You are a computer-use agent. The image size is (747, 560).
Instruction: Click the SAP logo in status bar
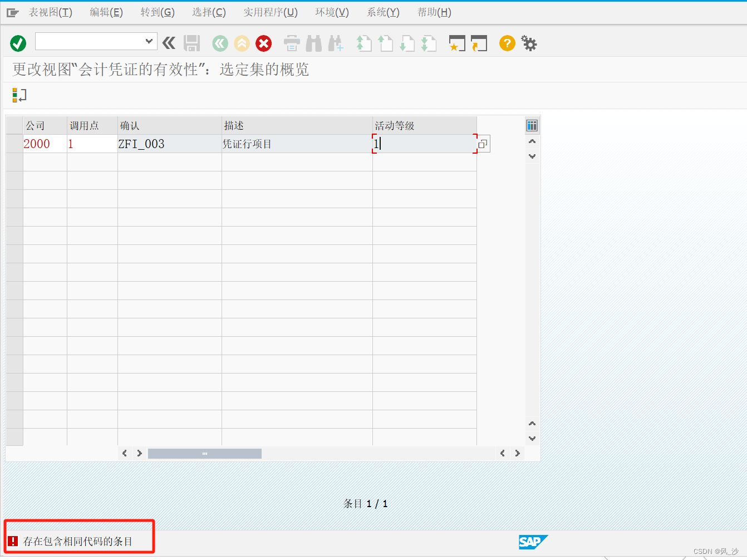coord(533,542)
